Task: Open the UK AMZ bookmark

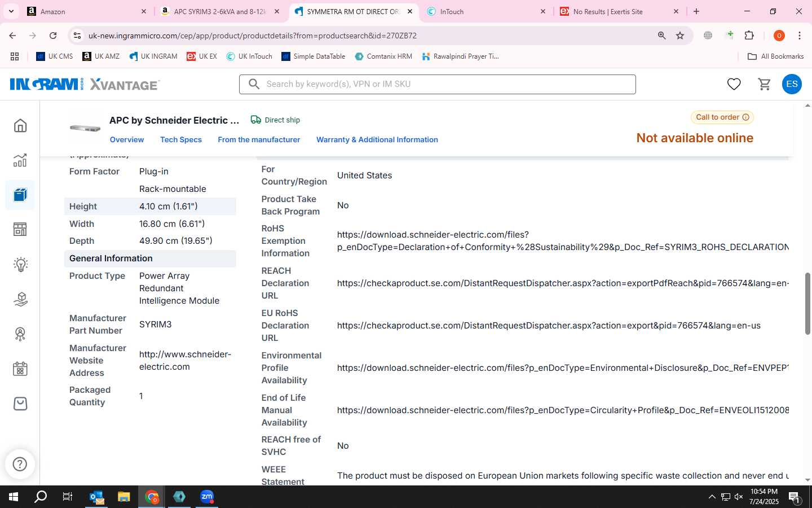Action: [x=101, y=56]
